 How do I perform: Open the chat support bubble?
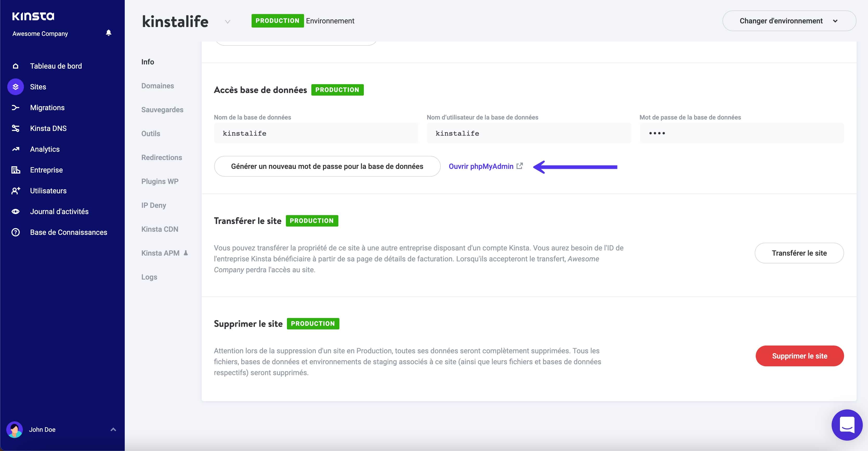[x=847, y=425]
